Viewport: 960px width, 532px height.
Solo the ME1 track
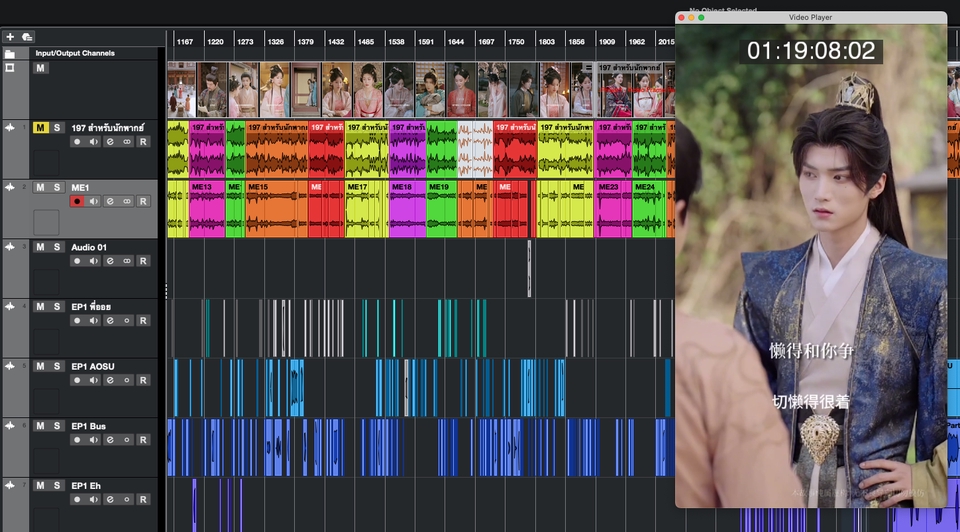[x=57, y=187]
